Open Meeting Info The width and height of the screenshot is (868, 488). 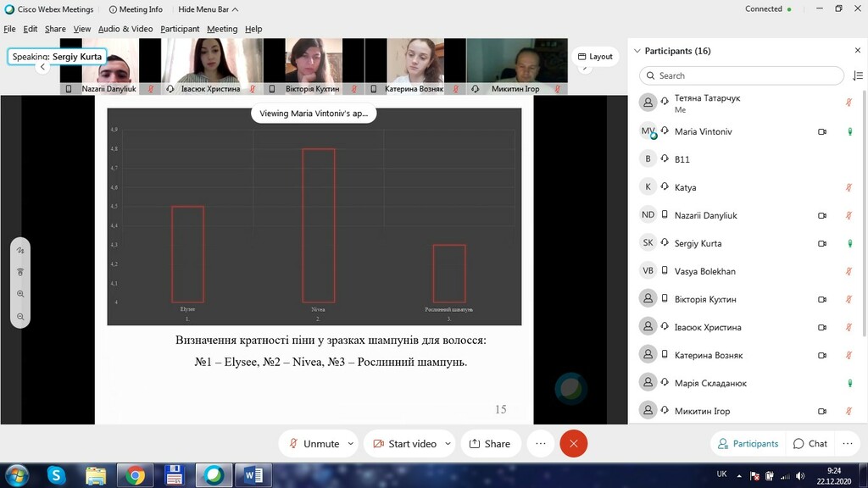[136, 9]
